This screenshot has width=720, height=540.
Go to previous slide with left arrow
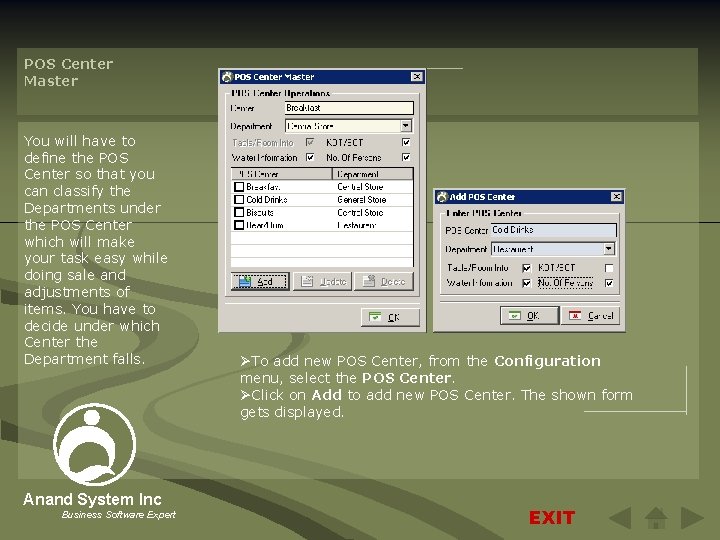(x=620, y=518)
